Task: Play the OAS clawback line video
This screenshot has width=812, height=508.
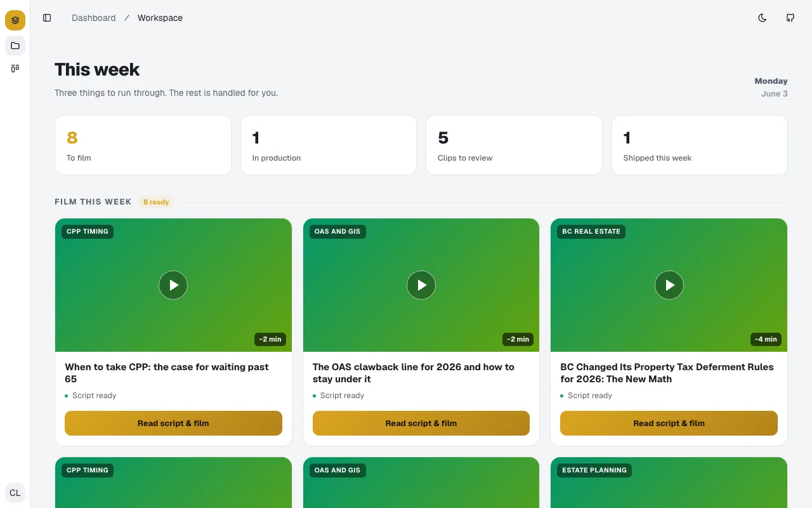Action: pos(421,286)
